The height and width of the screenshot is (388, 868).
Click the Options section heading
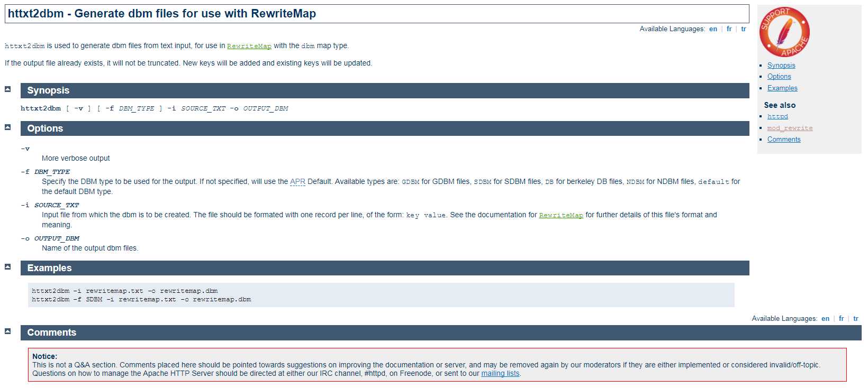(x=385, y=128)
